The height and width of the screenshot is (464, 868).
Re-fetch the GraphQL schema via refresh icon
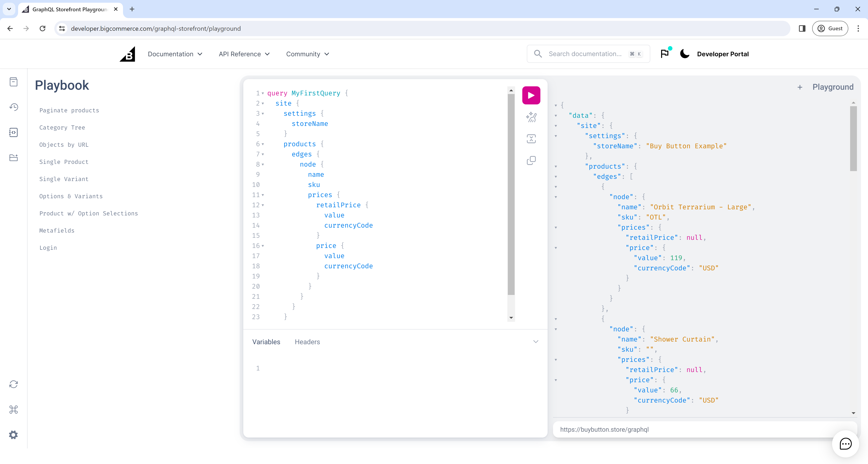(x=14, y=384)
